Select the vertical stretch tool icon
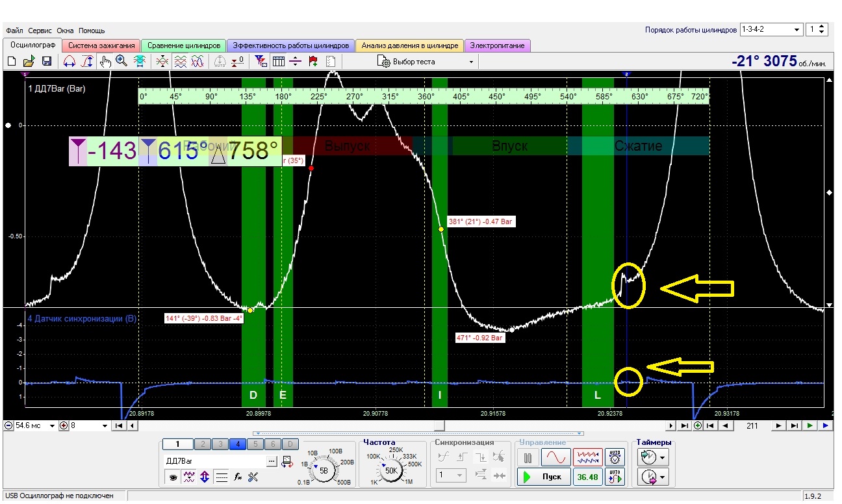The width and height of the screenshot is (842, 504). 87,62
